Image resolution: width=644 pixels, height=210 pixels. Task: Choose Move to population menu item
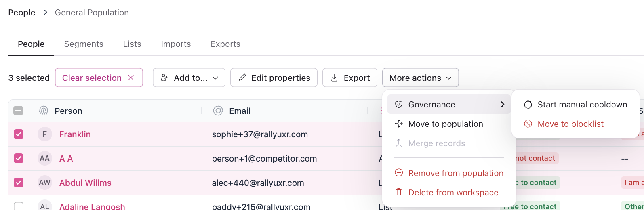[445, 124]
